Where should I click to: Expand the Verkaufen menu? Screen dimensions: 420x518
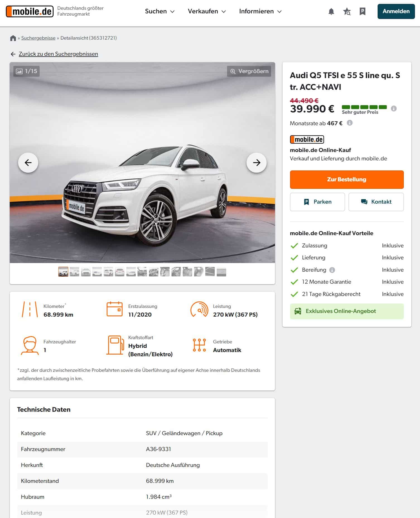pos(207,11)
